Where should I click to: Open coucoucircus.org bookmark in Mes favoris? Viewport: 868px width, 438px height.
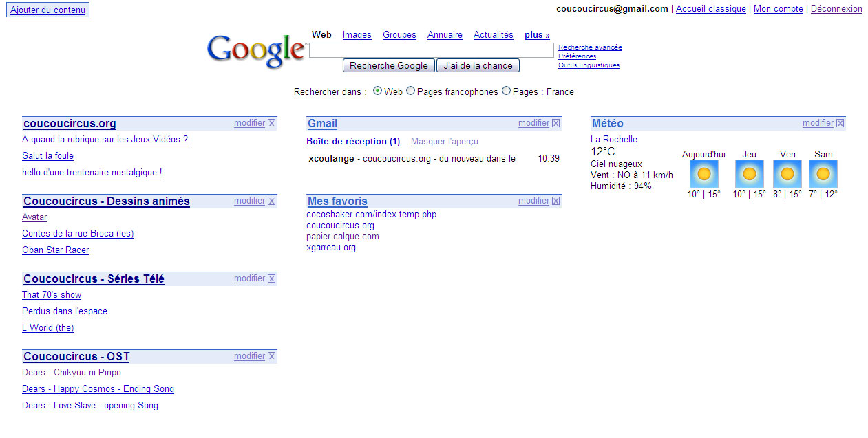[x=340, y=226]
